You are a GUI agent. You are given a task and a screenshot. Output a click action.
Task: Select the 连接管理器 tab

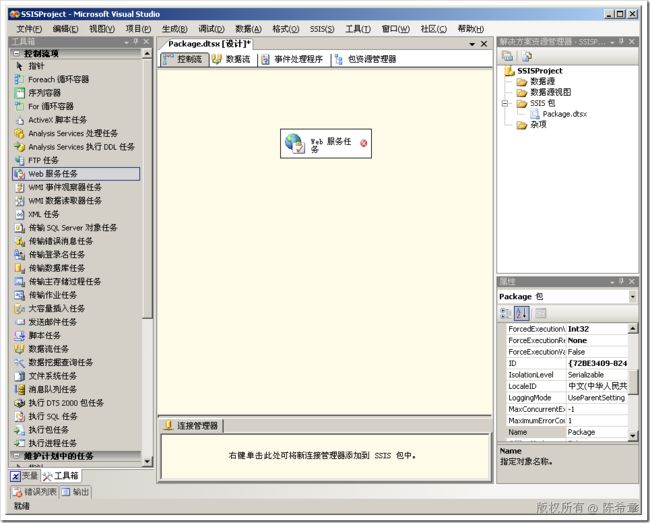pyautogui.click(x=192, y=426)
